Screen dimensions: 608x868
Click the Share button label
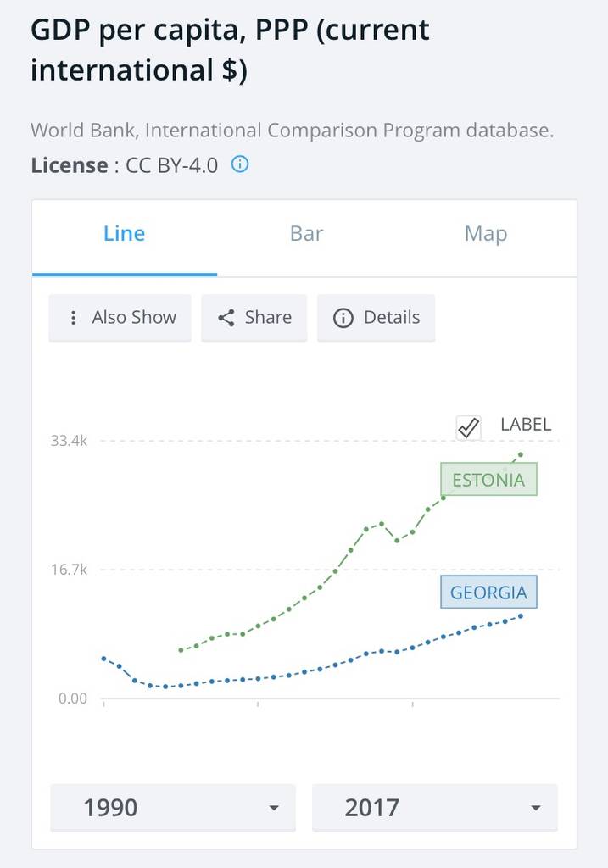click(268, 318)
